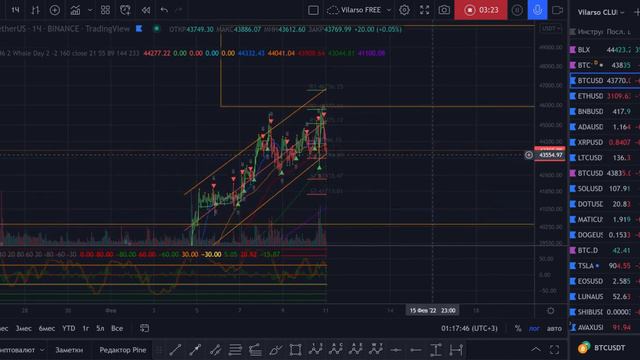Maximize the bottom panel

click(x=554, y=349)
